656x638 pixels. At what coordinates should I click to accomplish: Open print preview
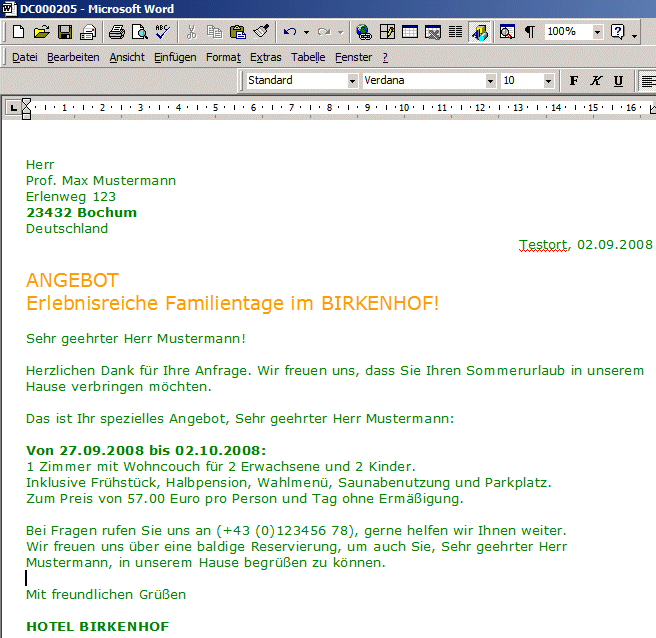(x=139, y=32)
